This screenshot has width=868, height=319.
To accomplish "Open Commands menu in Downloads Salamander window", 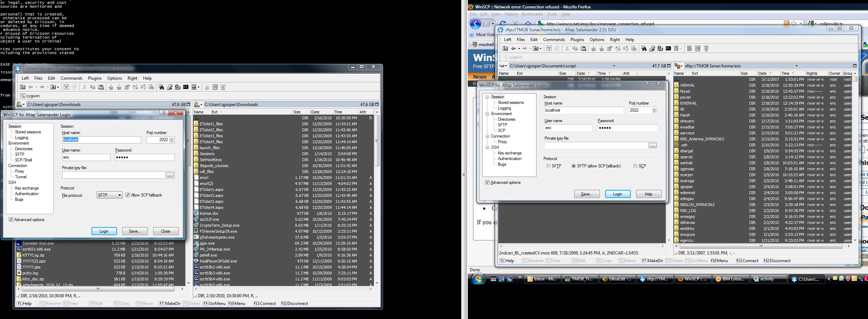I will click(71, 78).
